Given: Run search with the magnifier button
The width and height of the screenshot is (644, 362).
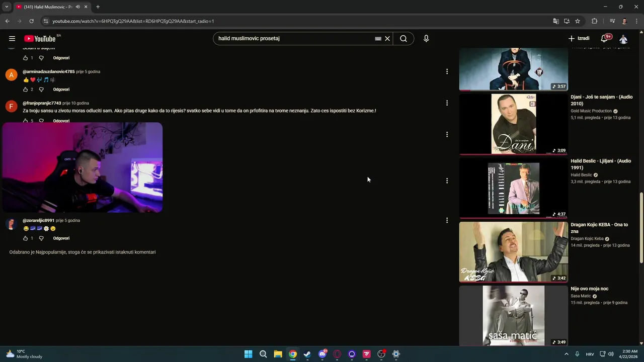Looking at the screenshot, I should click(x=404, y=39).
